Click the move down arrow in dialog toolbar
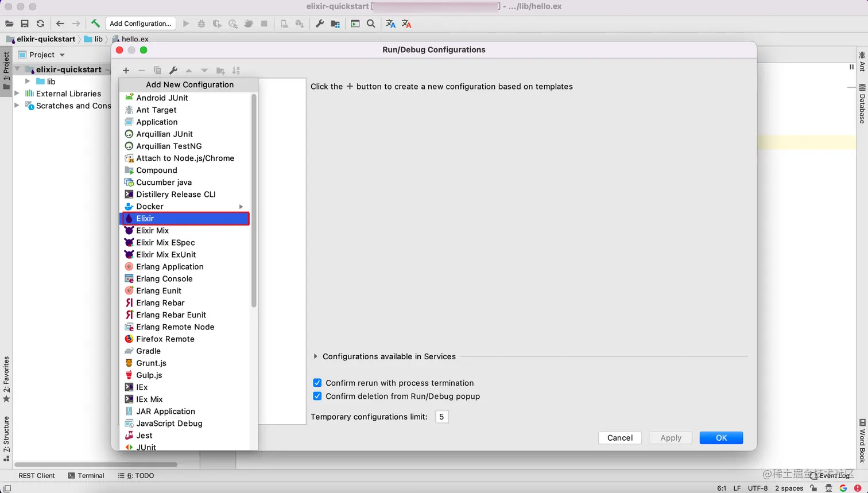The height and width of the screenshot is (493, 868). [204, 70]
